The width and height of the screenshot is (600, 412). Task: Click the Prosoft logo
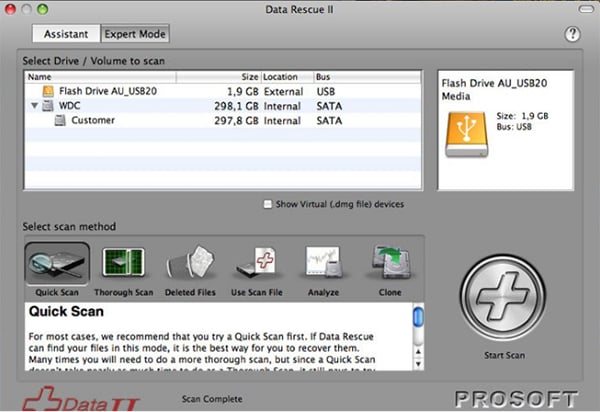(x=516, y=399)
